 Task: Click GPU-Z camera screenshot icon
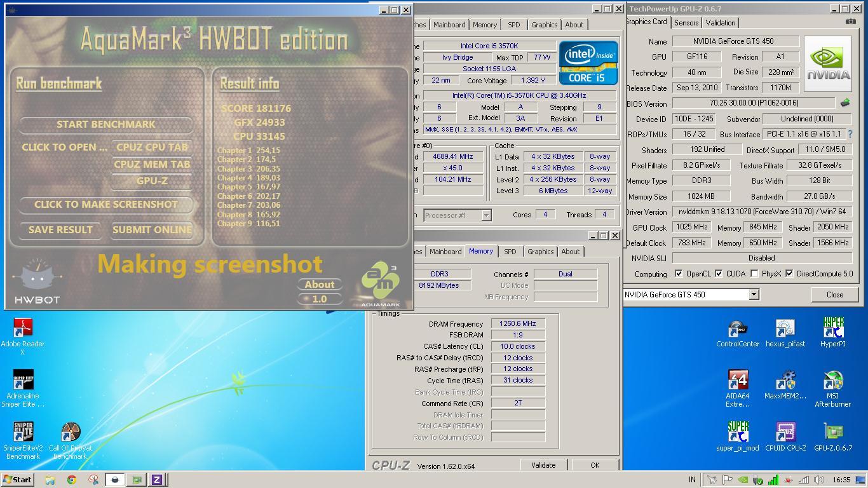[x=850, y=22]
